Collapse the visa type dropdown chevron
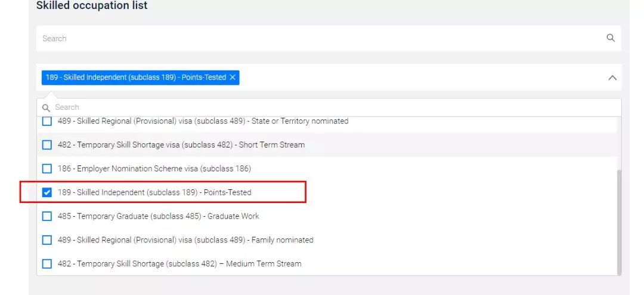This screenshot has width=644, height=295. [612, 78]
